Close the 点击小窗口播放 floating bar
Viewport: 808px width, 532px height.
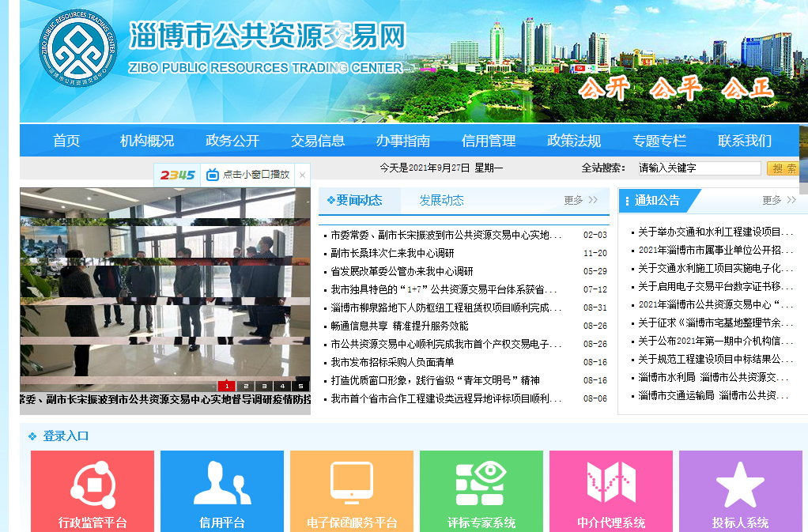click(302, 175)
